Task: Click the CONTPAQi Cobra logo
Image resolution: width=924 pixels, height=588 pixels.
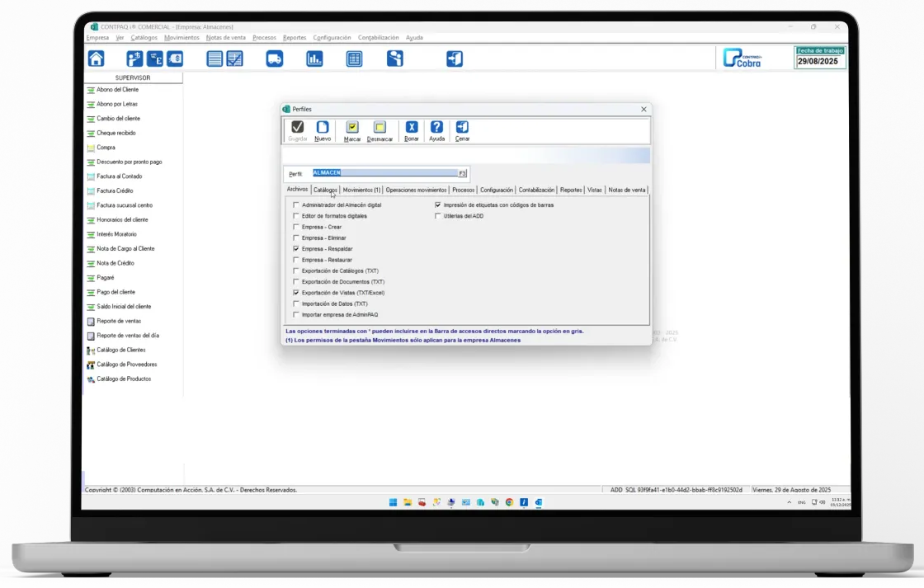Action: point(742,58)
